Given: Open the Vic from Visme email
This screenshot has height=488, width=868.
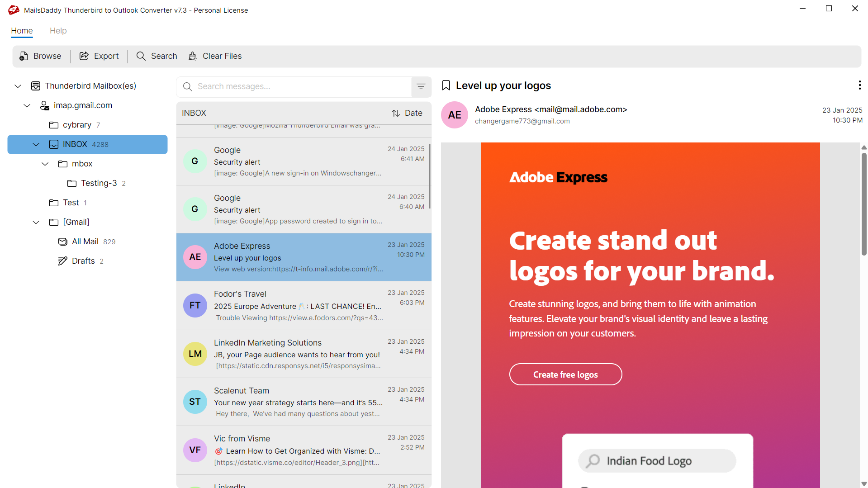Looking at the screenshot, I should point(304,450).
